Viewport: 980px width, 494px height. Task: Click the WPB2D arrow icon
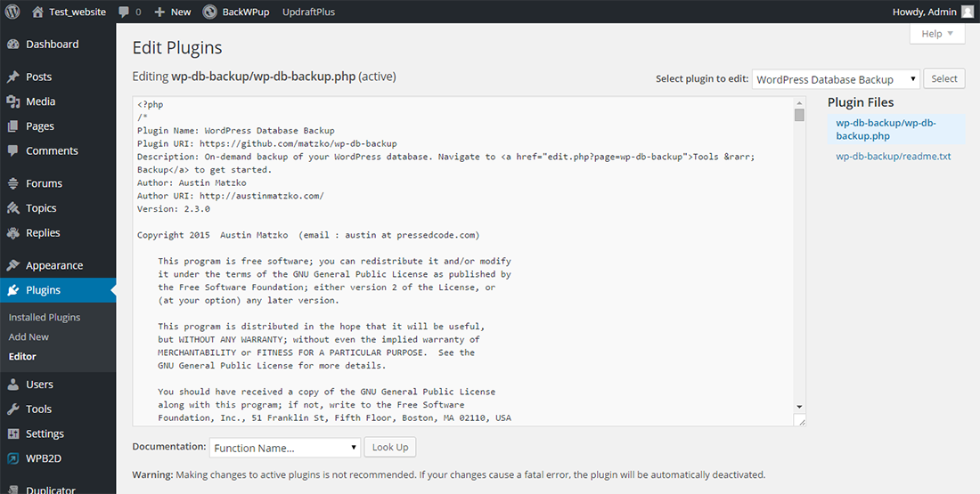click(x=12, y=458)
